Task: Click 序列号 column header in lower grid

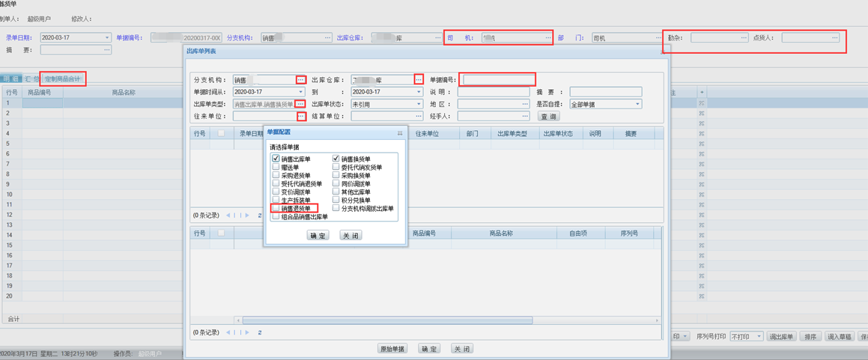Action: (630, 234)
